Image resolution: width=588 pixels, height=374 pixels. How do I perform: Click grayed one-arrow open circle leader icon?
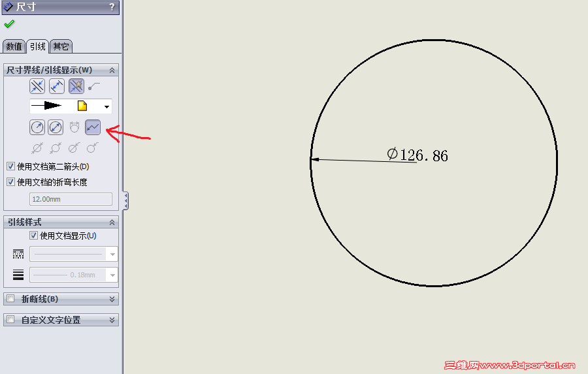click(93, 148)
